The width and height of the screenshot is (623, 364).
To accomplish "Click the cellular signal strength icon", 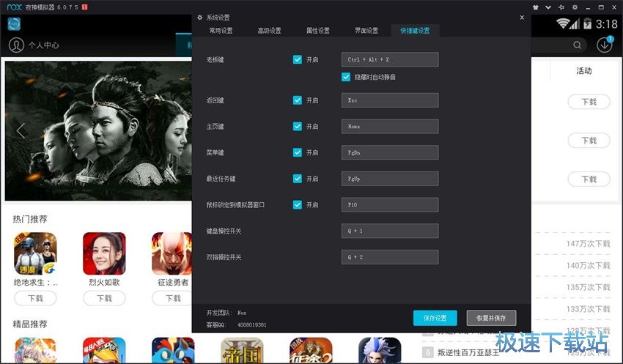I will click(575, 24).
